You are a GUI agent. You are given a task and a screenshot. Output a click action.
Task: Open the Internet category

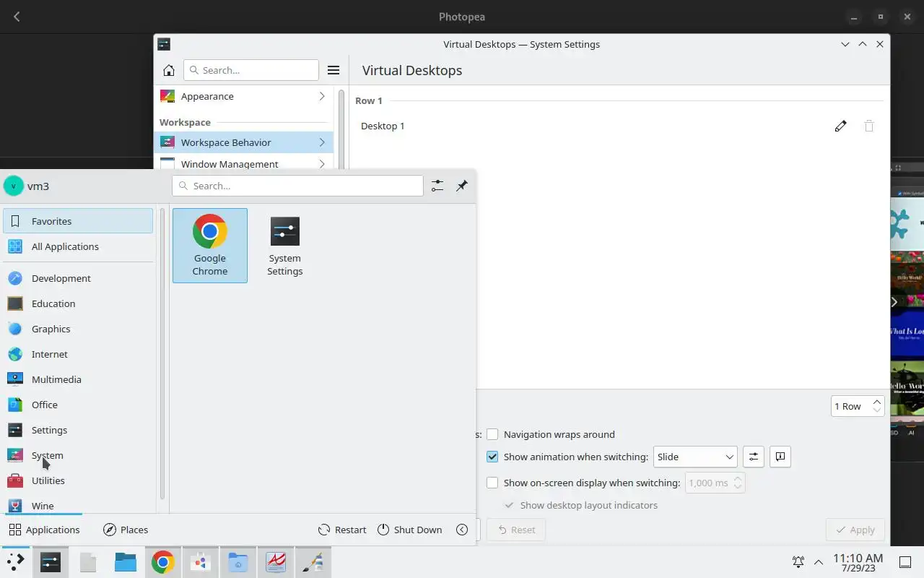coord(78,354)
